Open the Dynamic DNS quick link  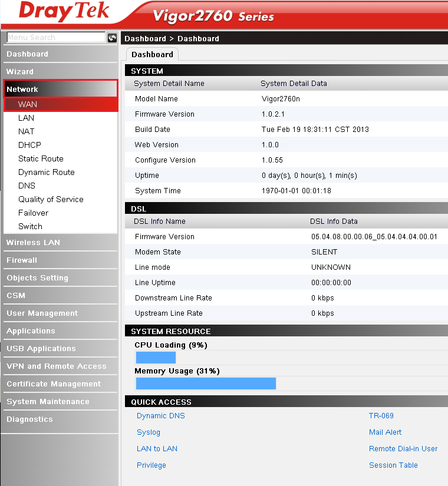160,415
